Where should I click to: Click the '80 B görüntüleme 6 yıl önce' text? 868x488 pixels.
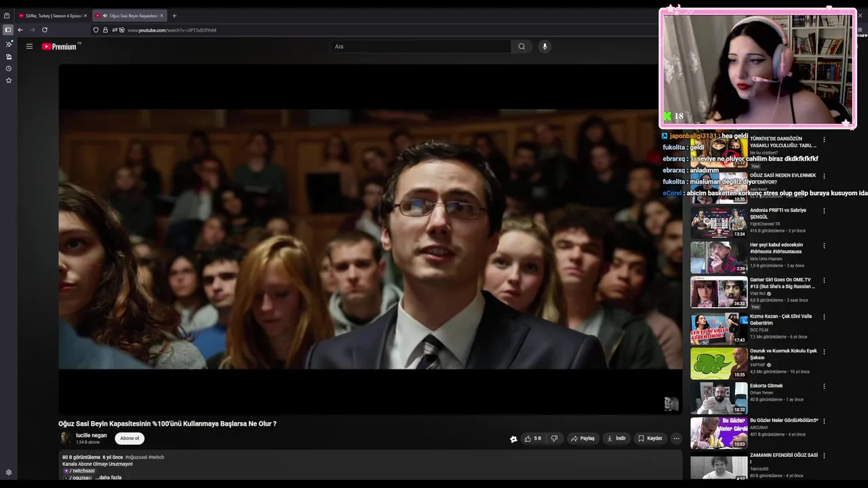(x=92, y=457)
